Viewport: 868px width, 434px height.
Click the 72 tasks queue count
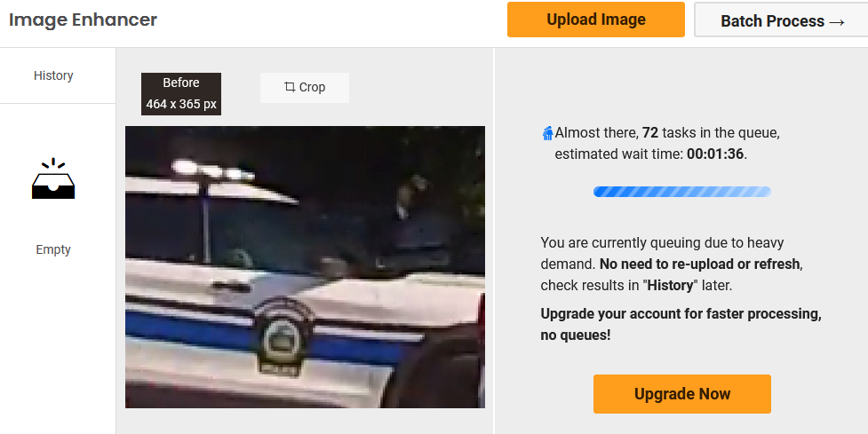[650, 133]
